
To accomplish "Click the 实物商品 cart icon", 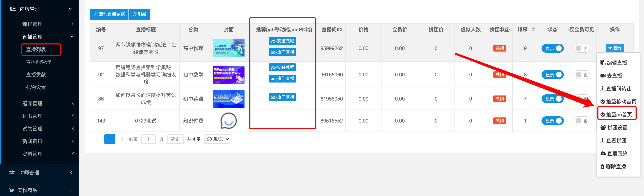I will click(x=12, y=190).
